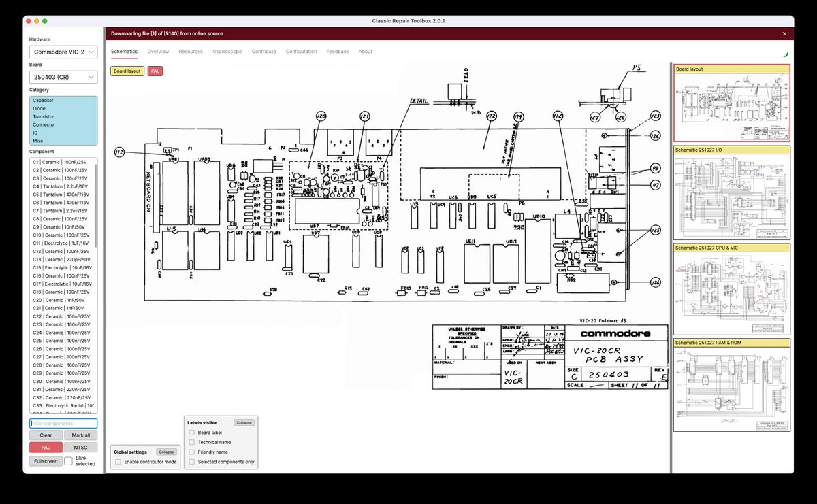817x504 pixels.
Task: Select the Capacitor category
Action: click(63, 101)
